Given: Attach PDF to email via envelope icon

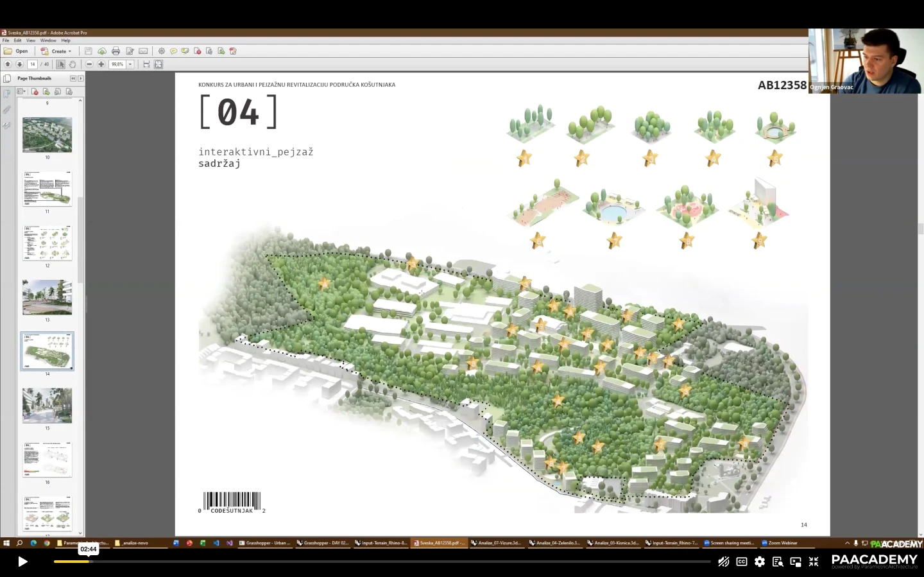Looking at the screenshot, I should 143,51.
